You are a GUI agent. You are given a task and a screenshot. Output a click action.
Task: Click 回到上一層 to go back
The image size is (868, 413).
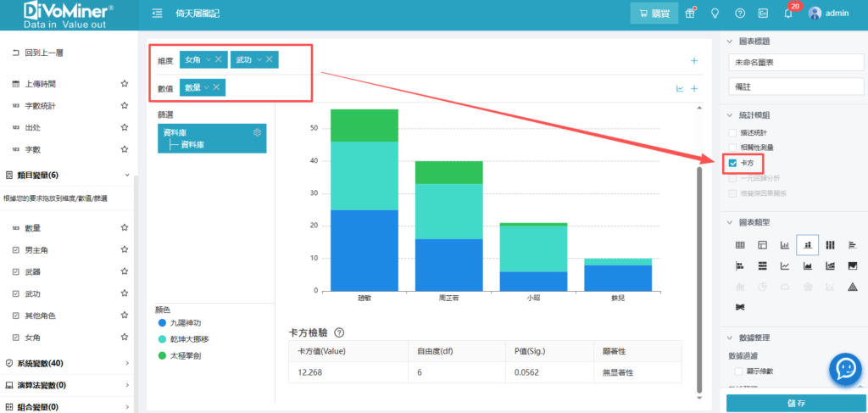click(44, 53)
